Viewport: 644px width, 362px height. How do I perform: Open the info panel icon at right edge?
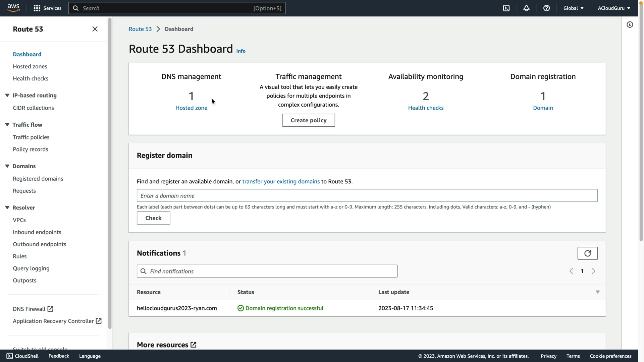(x=630, y=24)
